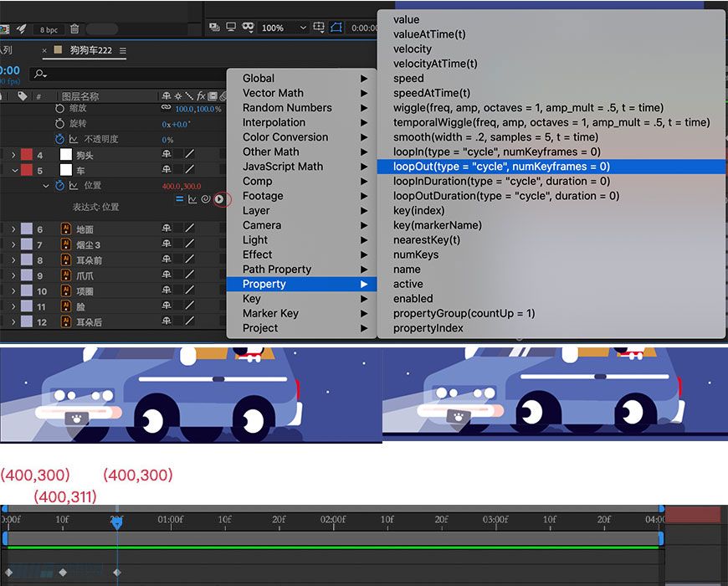Expand layer 6 地面
Image resolution: width=728 pixels, height=586 pixels.
(x=13, y=229)
